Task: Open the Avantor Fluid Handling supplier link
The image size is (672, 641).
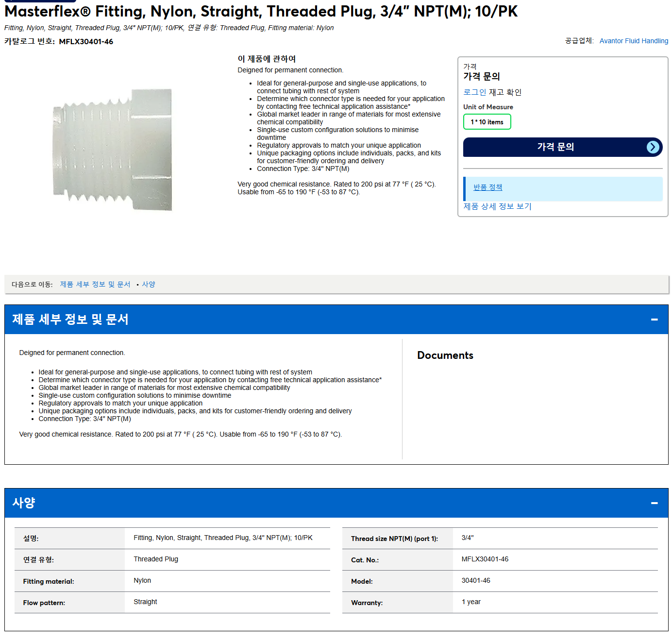Action: point(634,41)
